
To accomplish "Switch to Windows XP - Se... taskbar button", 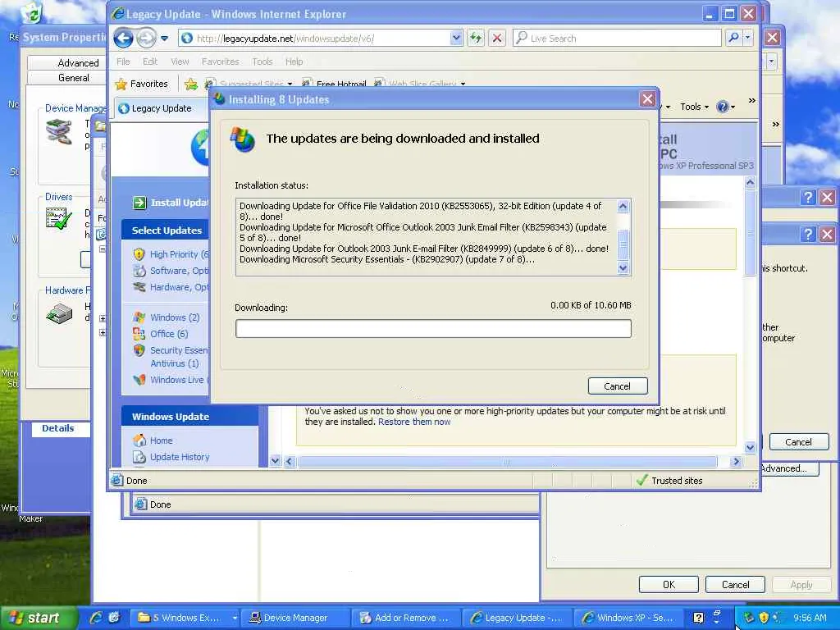I will click(628, 618).
